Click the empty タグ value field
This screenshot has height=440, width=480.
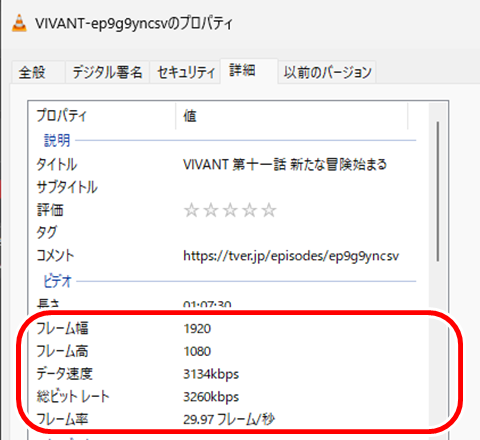pyautogui.click(x=298, y=232)
